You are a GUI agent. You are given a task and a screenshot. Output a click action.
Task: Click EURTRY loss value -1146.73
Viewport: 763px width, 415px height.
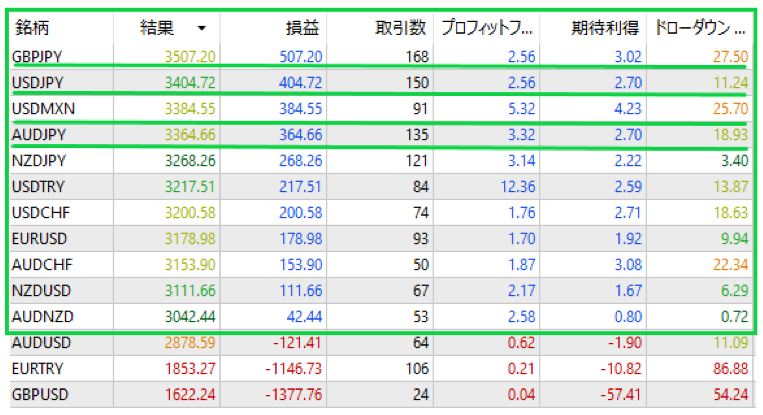(x=294, y=369)
